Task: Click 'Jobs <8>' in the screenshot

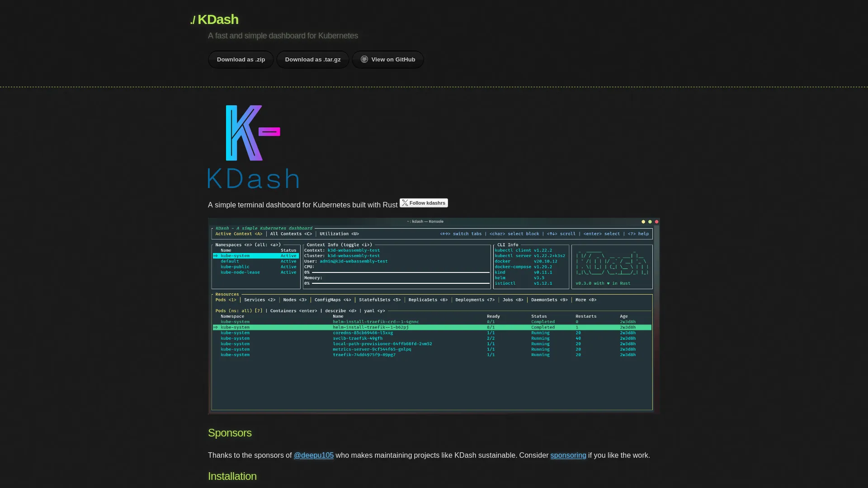Action: tap(513, 300)
